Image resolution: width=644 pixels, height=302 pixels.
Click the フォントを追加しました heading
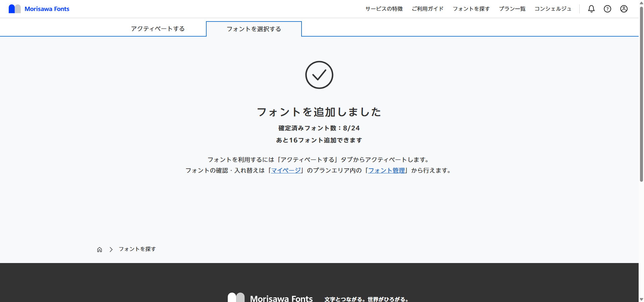(319, 112)
